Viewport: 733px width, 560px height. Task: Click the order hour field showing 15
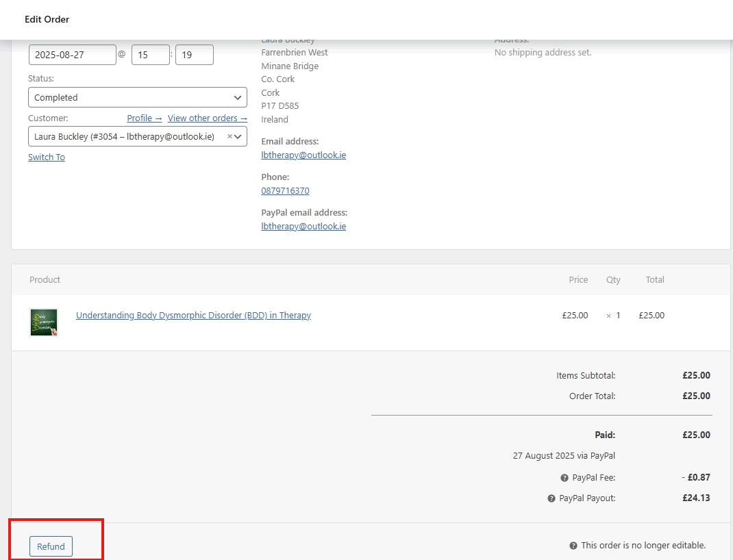[x=151, y=55]
